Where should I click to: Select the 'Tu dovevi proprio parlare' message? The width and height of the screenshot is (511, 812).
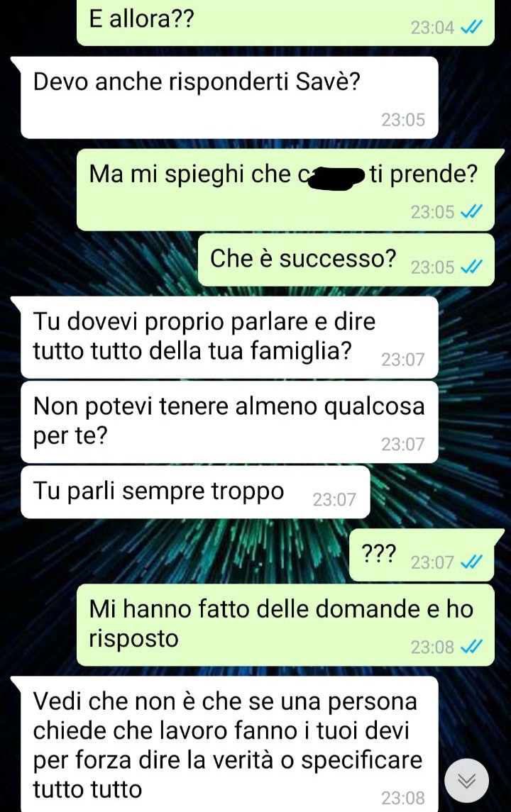[229, 337]
